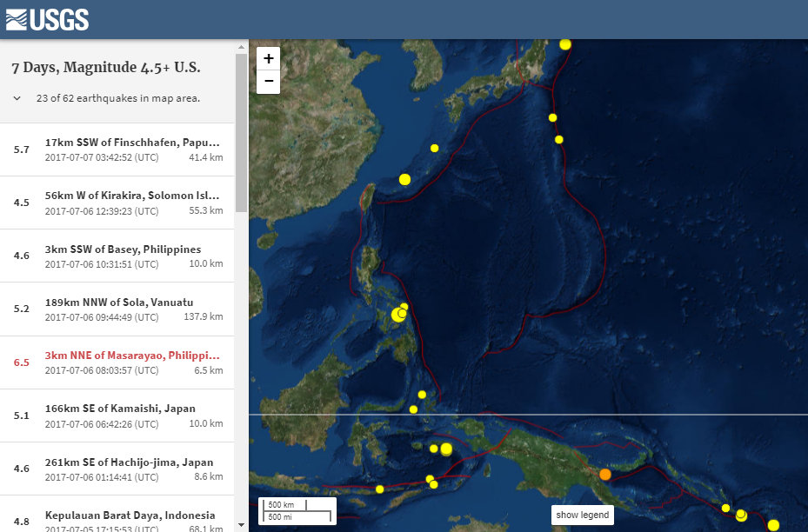Select the orange earthquake marker near Papua New Guinea
Screen dimensions: 808x532
coord(604,475)
